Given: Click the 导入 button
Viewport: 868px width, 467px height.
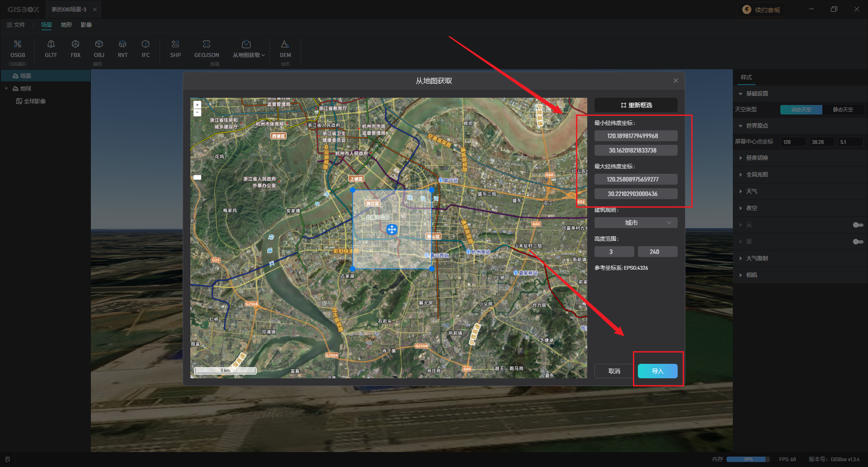Looking at the screenshot, I should tap(657, 371).
